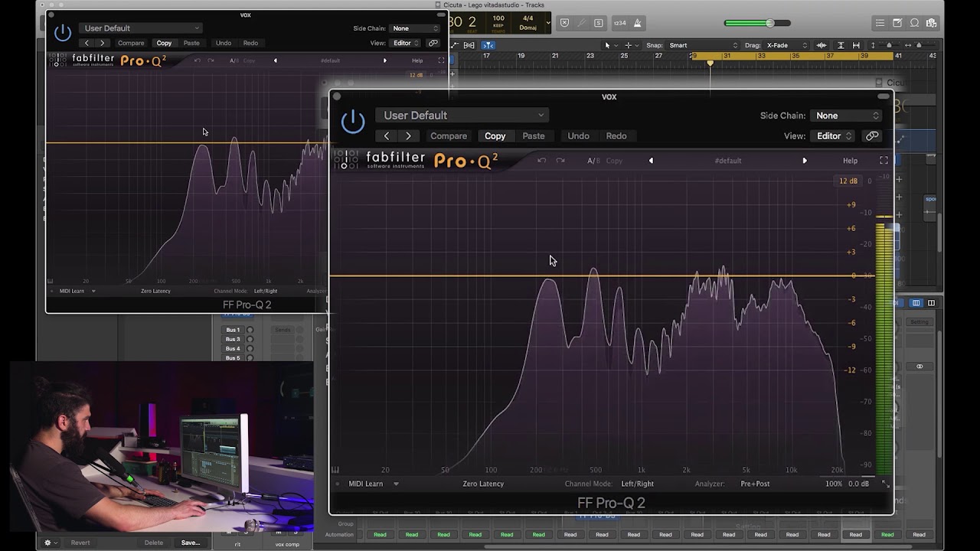Select the EQ peak near 200 Hz in the front display
980x551 pixels.
(549, 280)
